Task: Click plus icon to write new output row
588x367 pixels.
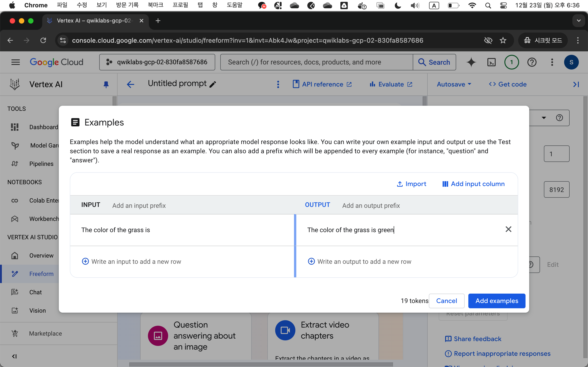Action: 311,261
